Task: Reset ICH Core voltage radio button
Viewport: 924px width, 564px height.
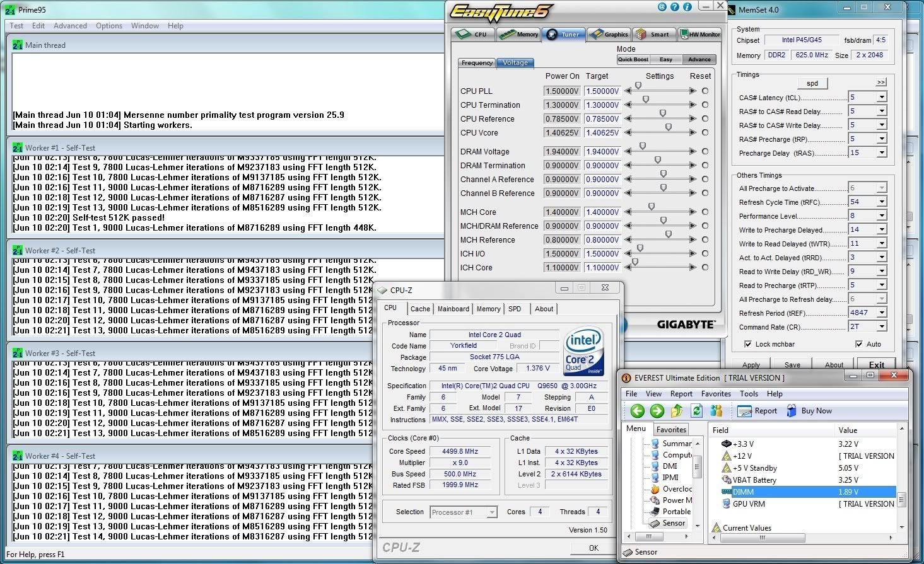Action: coord(705,267)
